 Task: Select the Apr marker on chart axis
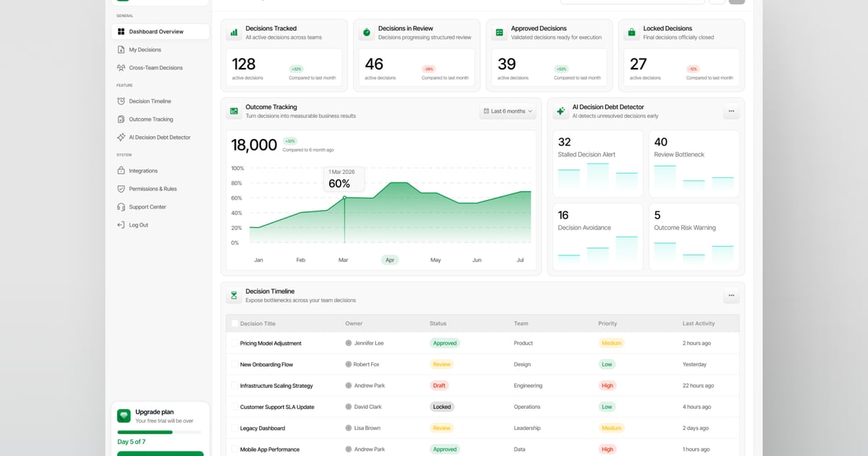390,260
